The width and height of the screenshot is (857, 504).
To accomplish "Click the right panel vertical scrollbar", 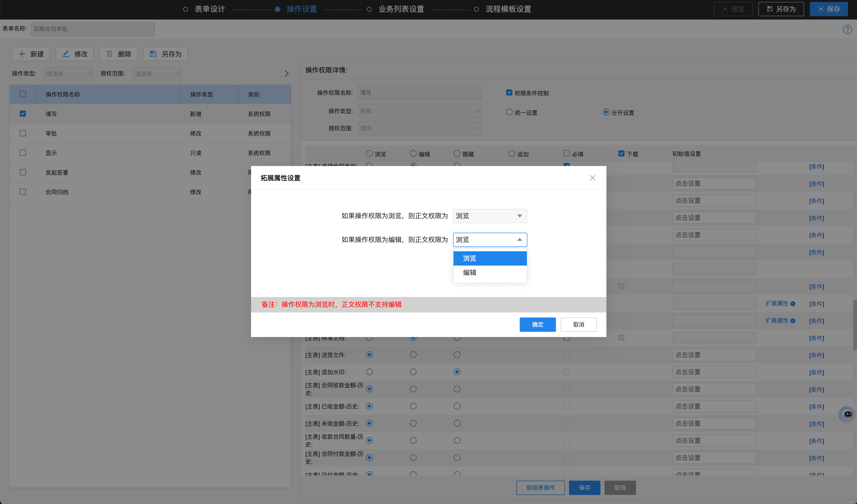I will [x=855, y=325].
